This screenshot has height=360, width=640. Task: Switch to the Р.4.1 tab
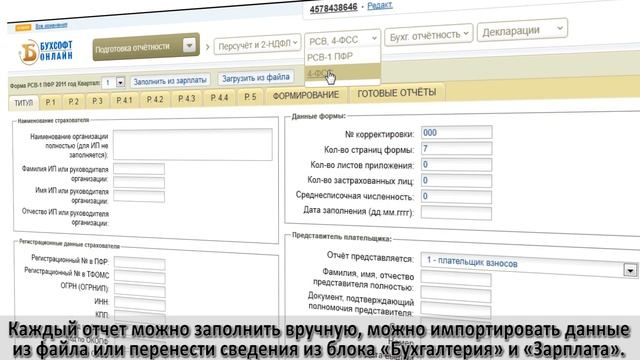tap(124, 100)
